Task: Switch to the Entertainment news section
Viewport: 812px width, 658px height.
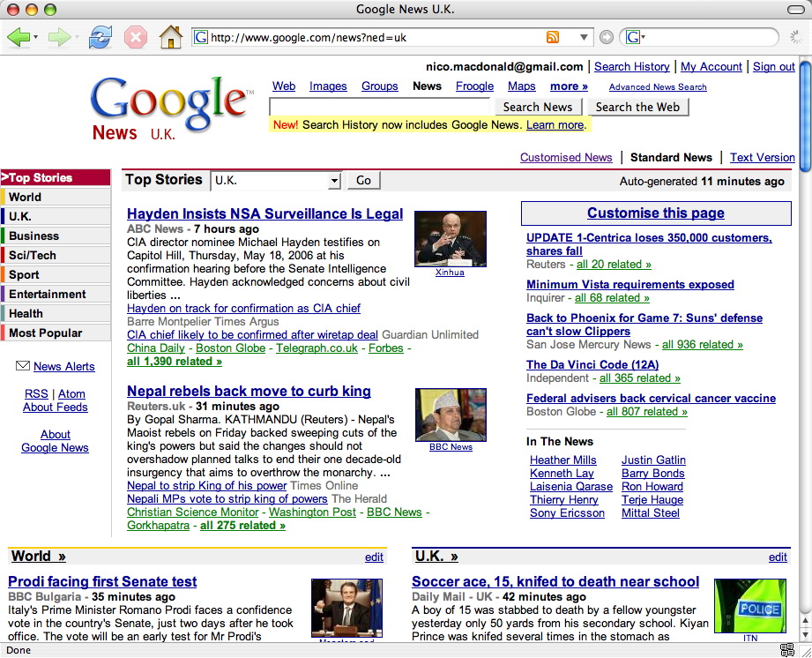Action: click(48, 294)
